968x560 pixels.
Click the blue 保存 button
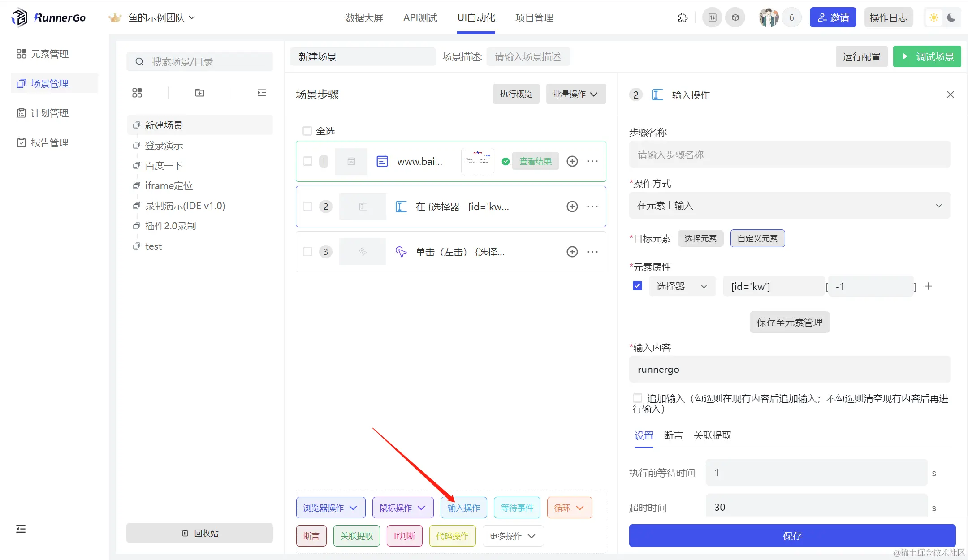pos(792,536)
